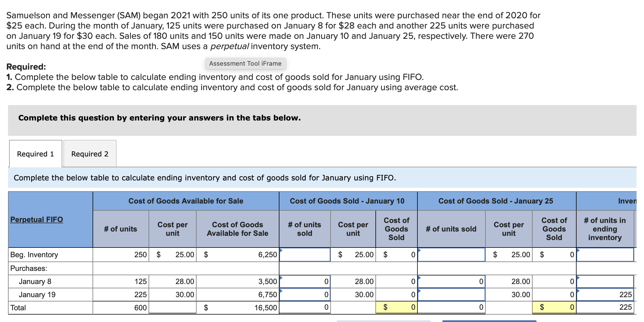Click yellow total Cost of Goods Sold January 25 cell
This screenshot has height=322, width=644.
pos(554,307)
